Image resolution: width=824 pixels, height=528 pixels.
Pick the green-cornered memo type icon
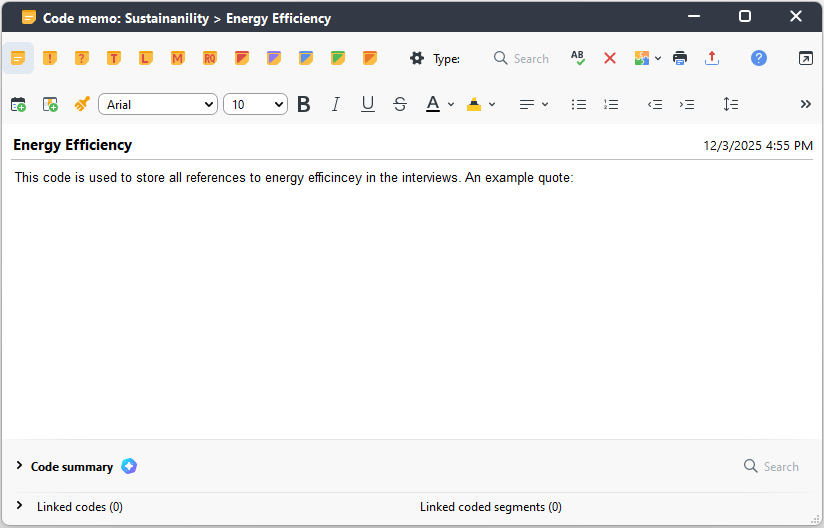pyautogui.click(x=338, y=58)
